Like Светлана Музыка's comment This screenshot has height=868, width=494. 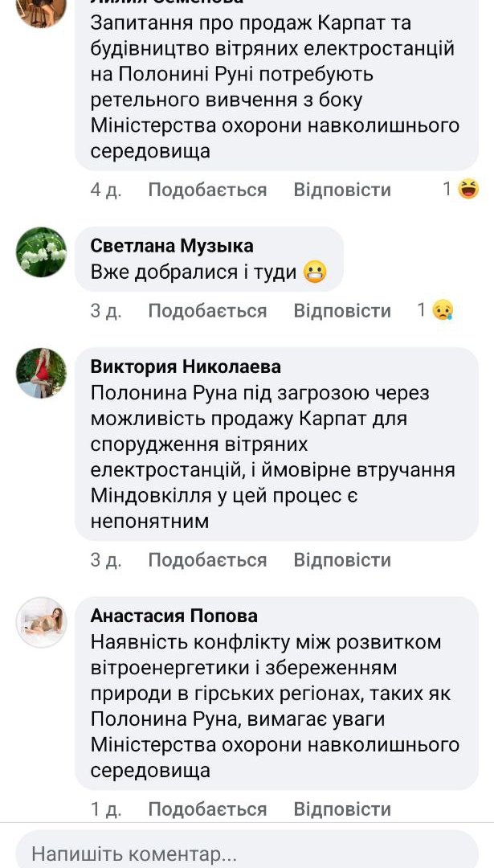click(207, 310)
